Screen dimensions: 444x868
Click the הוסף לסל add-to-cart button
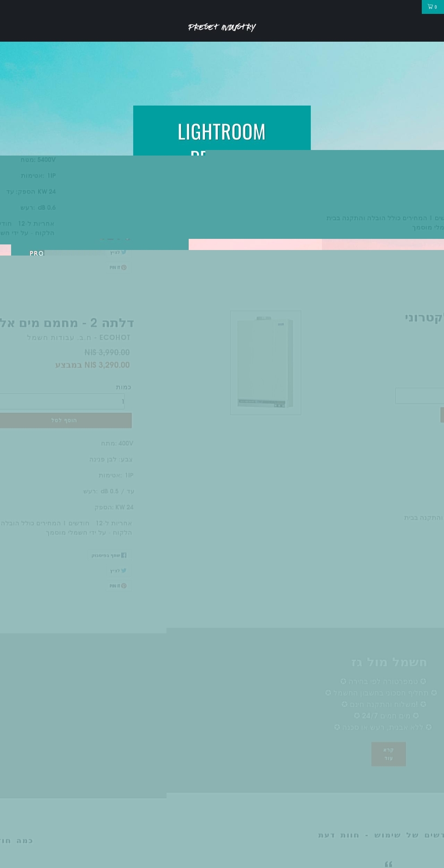pos(66,420)
